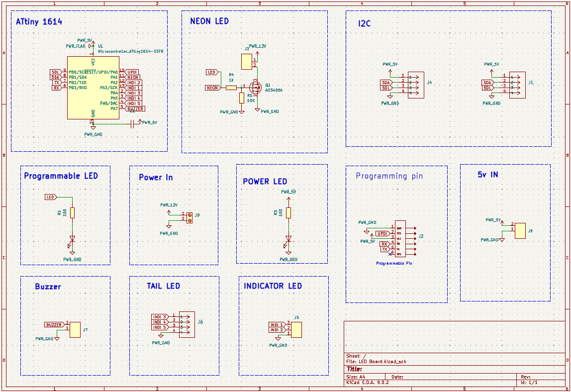This screenshot has height=392, width=571.
Task: Click the UPDI label beside ATtiny PA0
Action: point(132,72)
